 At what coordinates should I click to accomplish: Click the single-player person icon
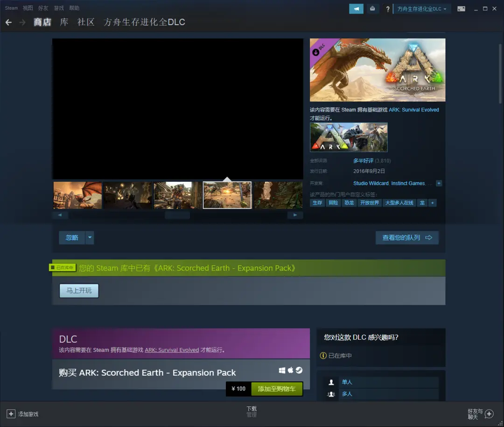[x=331, y=382]
